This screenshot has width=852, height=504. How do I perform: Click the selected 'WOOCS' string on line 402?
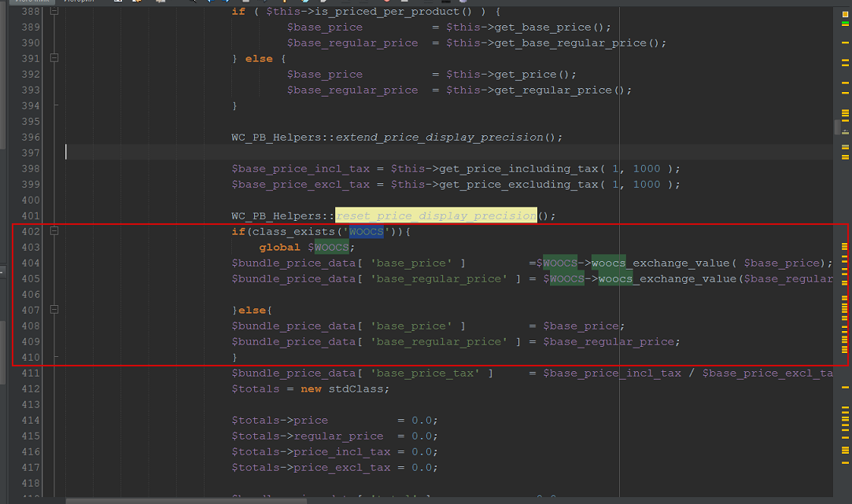coord(367,232)
